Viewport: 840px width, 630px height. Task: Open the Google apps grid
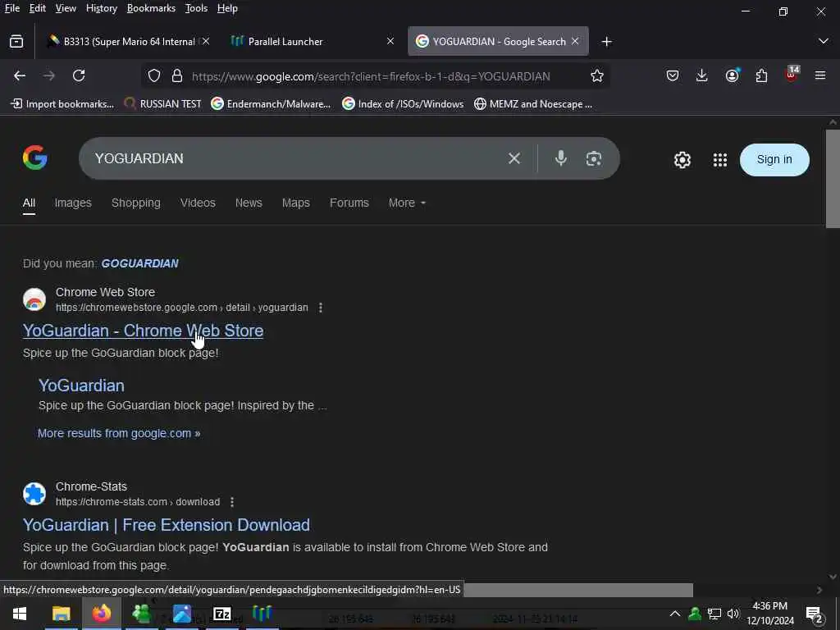pos(720,160)
